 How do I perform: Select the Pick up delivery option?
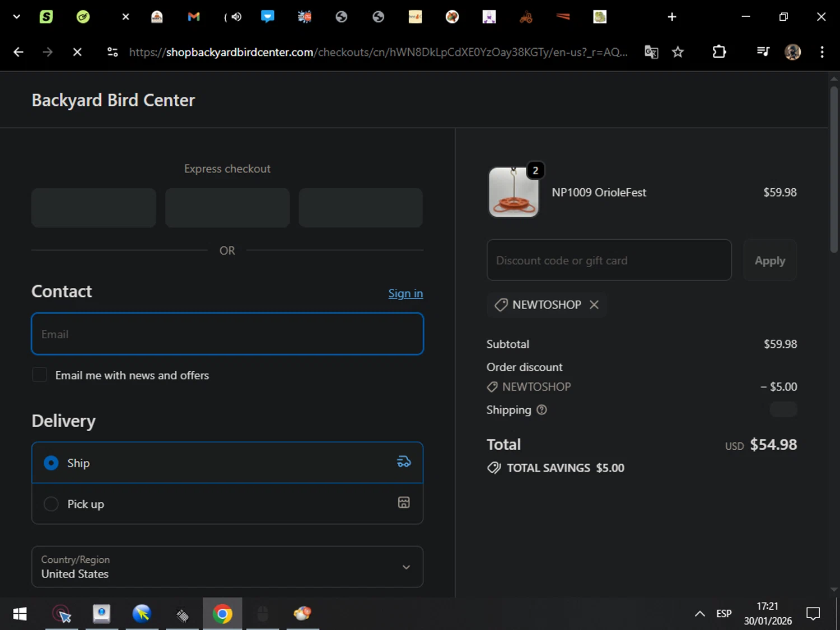click(x=227, y=503)
